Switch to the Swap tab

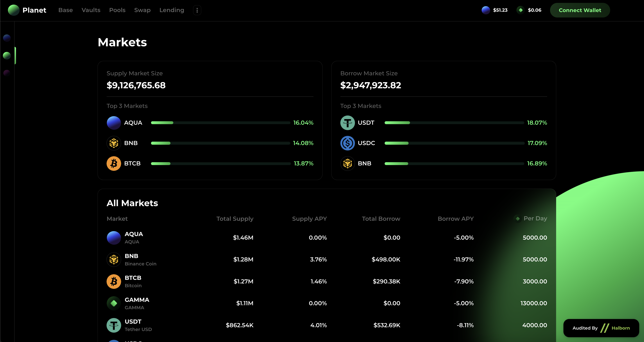pos(142,10)
